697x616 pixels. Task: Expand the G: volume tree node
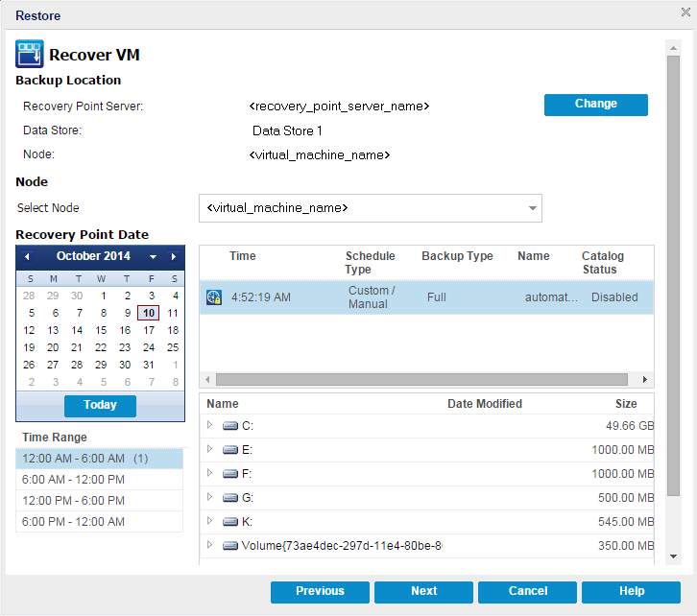(x=210, y=497)
